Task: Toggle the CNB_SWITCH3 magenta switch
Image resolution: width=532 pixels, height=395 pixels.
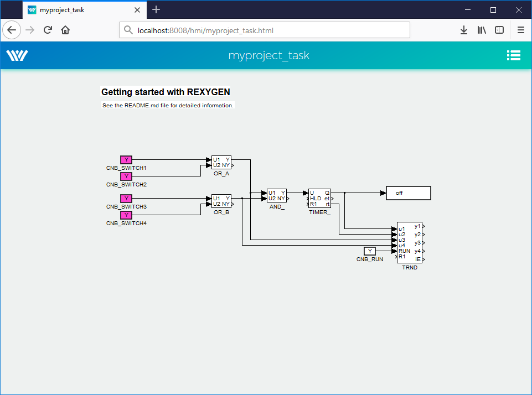Action: pos(126,199)
